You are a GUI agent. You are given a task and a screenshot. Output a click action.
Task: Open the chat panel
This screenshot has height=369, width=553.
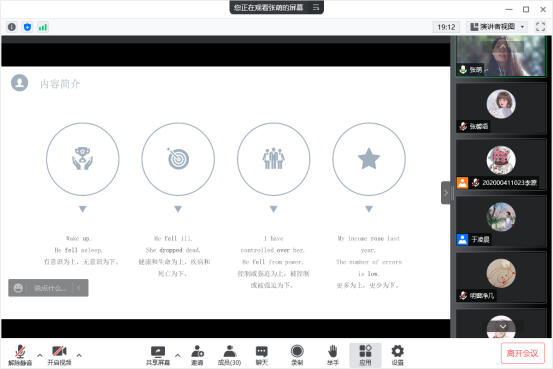[261, 355]
